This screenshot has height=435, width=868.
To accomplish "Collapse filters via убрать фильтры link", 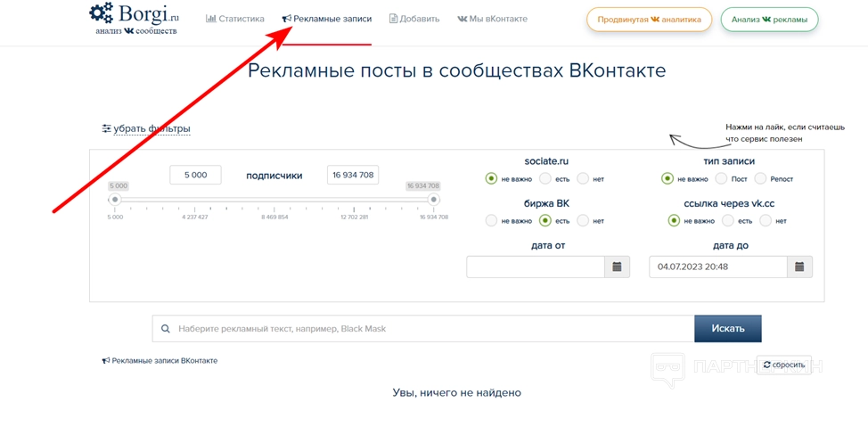I will coord(151,129).
